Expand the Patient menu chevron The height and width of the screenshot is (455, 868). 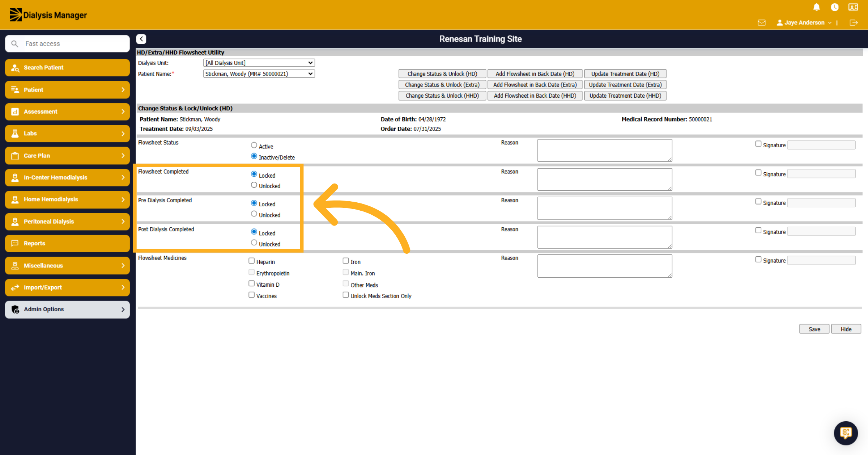(123, 90)
